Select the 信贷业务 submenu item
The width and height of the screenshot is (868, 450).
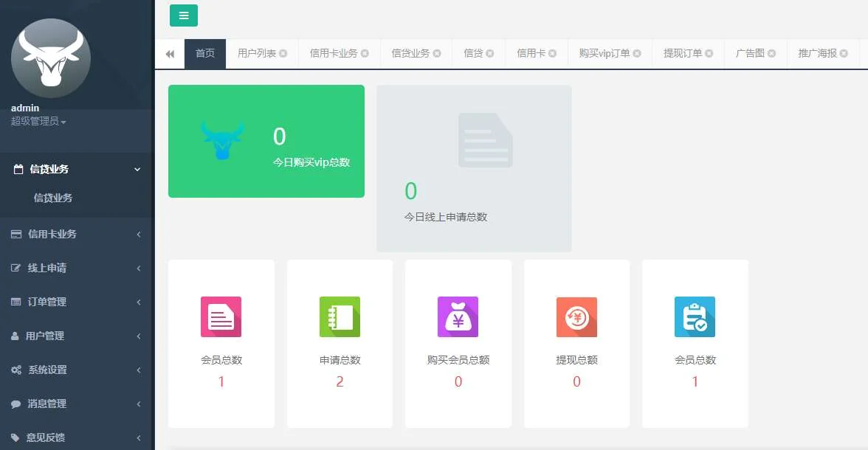point(53,198)
